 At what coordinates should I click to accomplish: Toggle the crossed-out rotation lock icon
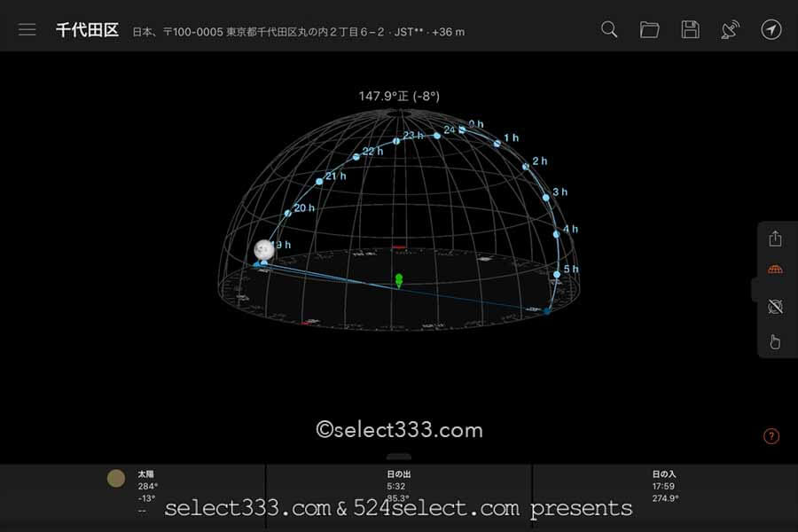pyautogui.click(x=775, y=306)
